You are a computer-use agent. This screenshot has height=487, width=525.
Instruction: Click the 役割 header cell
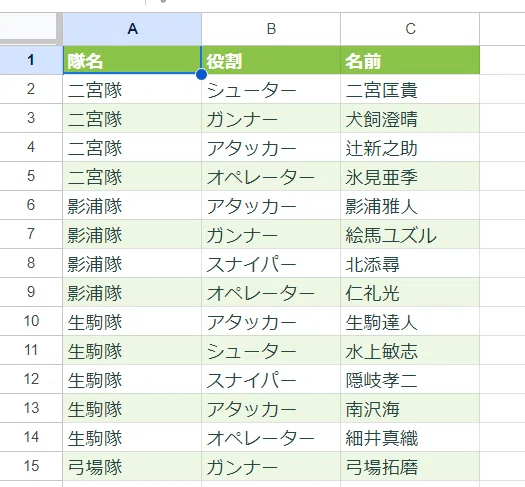pos(271,60)
